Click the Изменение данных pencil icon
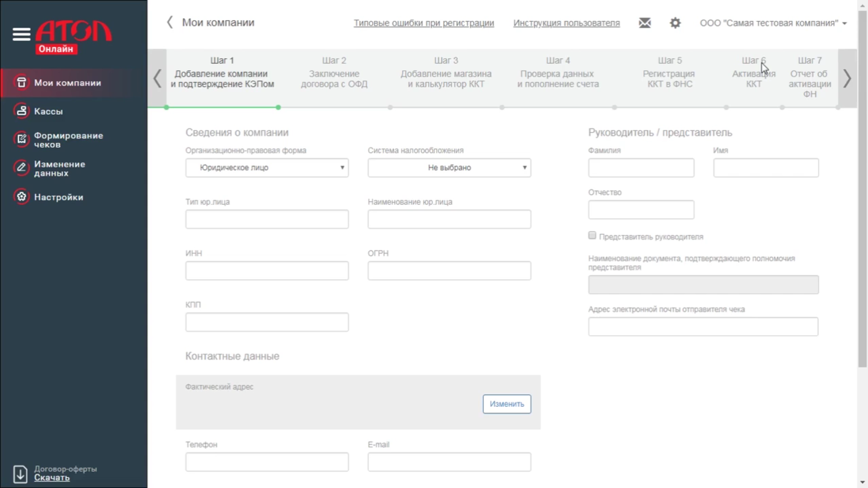The height and width of the screenshot is (488, 868). tap(21, 168)
